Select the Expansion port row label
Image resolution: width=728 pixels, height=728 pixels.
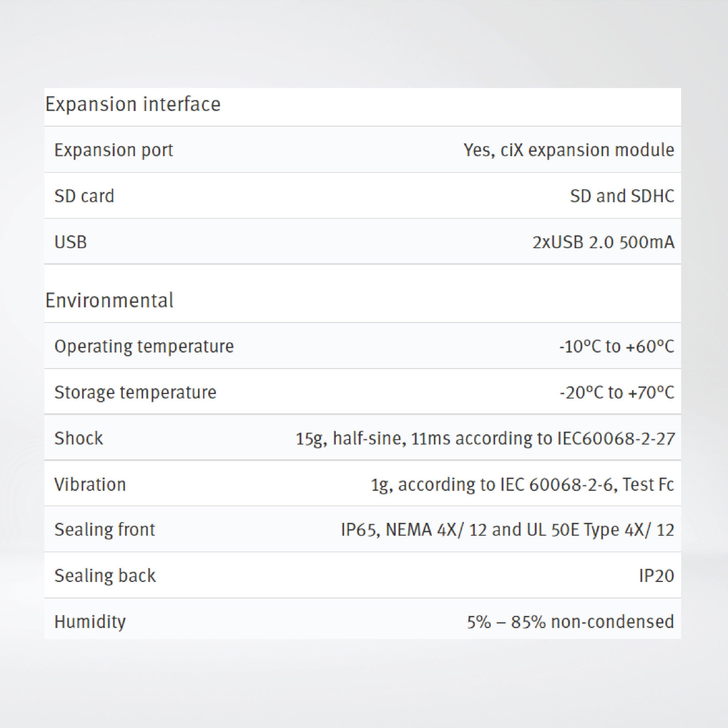pos(114,150)
